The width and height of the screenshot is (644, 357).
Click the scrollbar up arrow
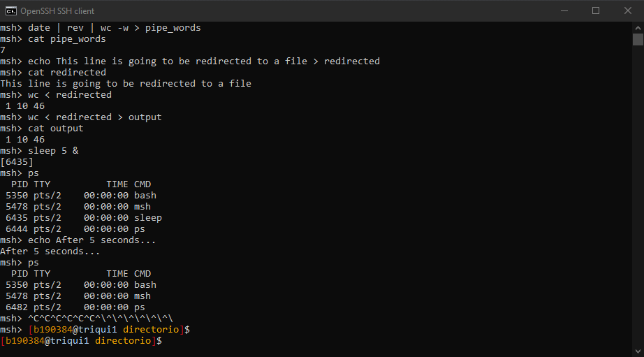pos(638,28)
